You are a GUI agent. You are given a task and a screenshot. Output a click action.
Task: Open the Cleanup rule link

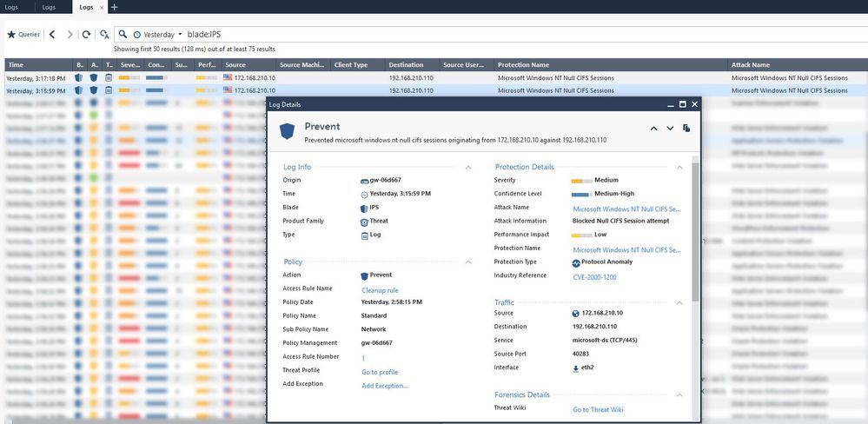tap(380, 290)
